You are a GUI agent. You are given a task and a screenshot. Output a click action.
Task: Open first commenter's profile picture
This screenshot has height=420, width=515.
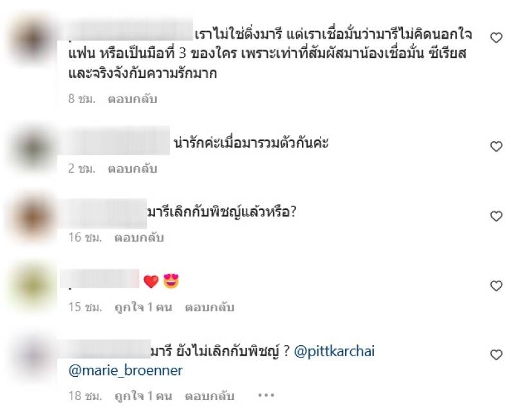coord(32,39)
